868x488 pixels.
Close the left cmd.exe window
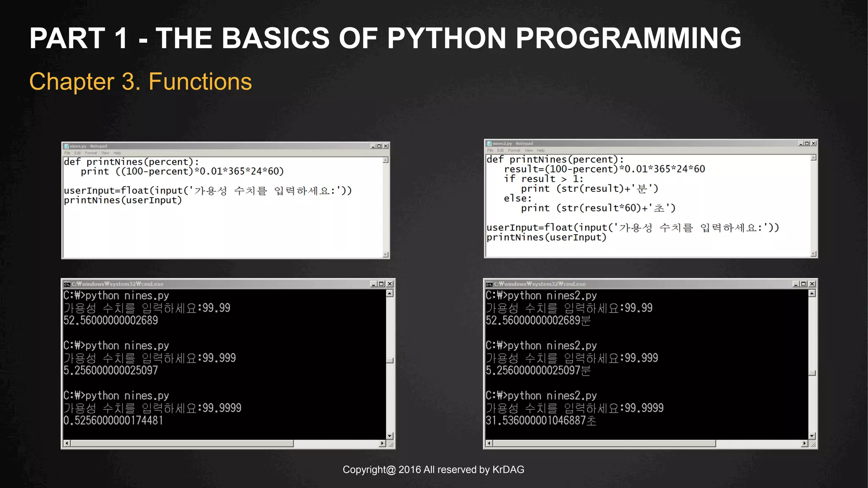[x=390, y=284]
